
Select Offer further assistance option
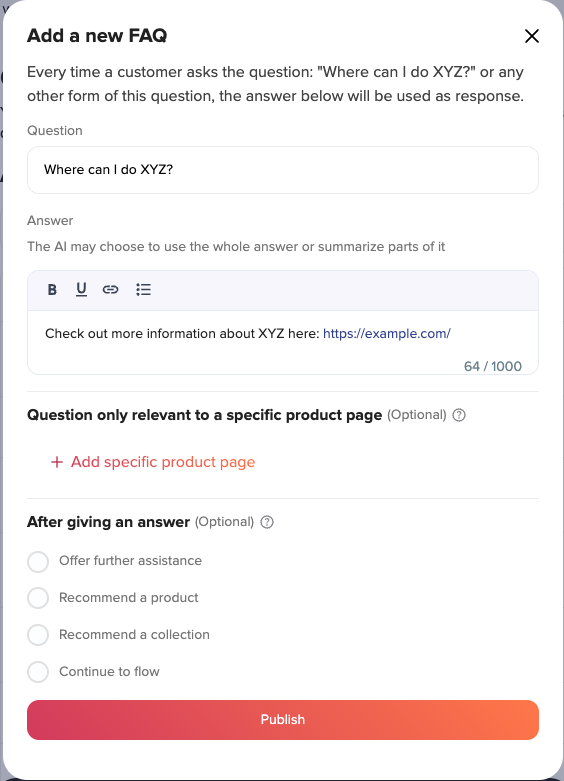click(38, 561)
